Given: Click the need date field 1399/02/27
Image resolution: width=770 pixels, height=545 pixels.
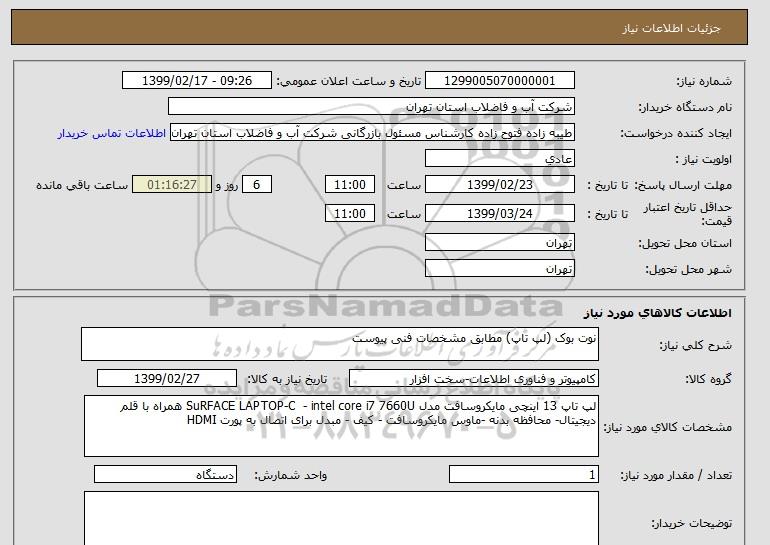Looking at the screenshot, I should tap(167, 379).
